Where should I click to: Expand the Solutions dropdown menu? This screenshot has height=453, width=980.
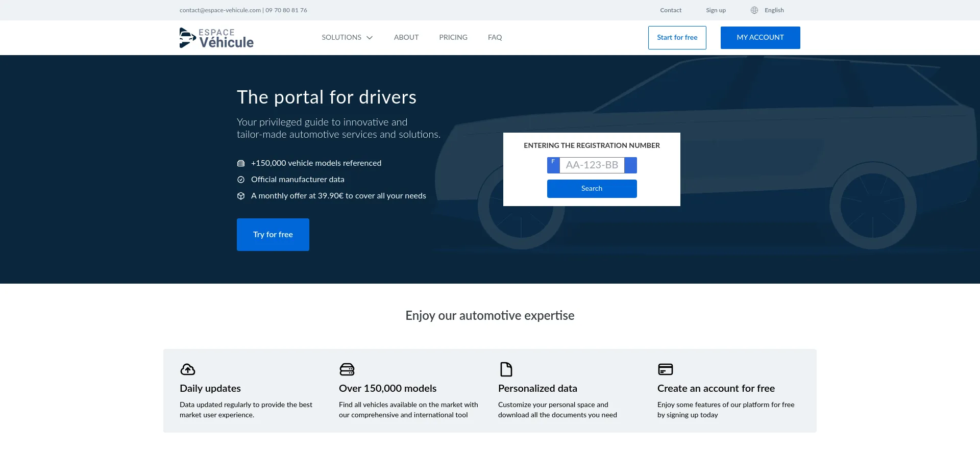(x=341, y=38)
